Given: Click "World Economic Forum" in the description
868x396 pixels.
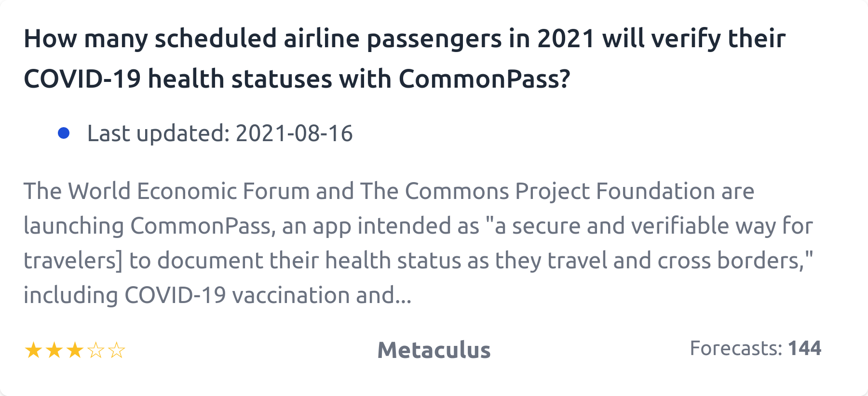Looking at the screenshot, I should click(189, 191).
